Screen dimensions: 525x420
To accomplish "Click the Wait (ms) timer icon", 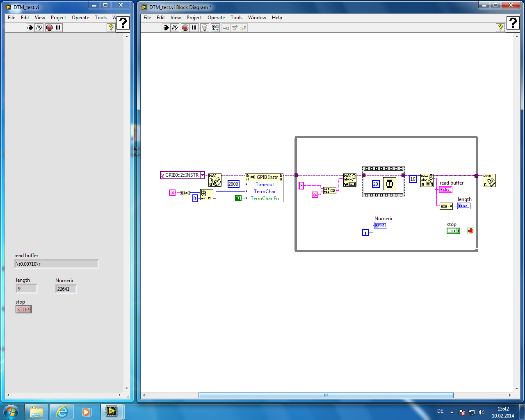I will pyautogui.click(x=390, y=184).
